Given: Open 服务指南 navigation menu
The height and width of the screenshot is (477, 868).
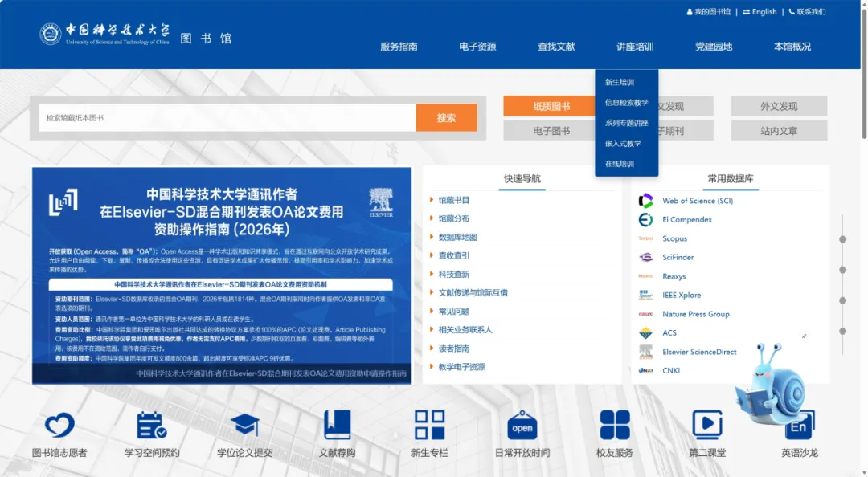Looking at the screenshot, I should 399,47.
